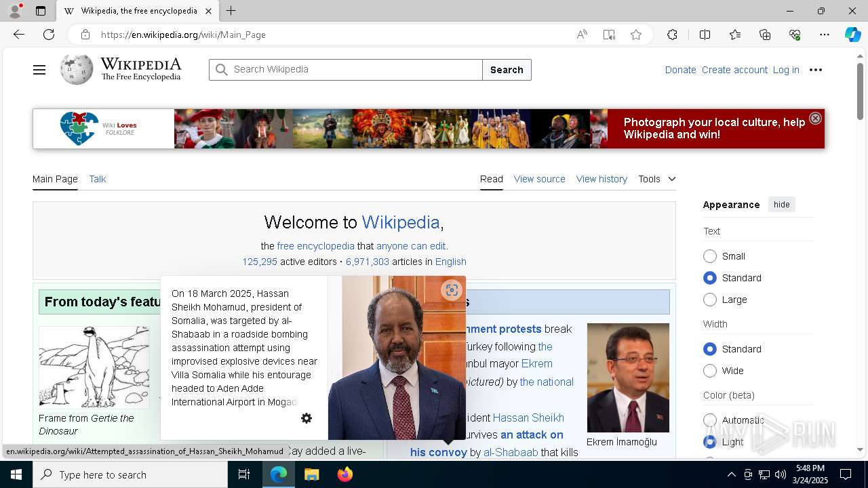Viewport: 868px width, 488px height.
Task: Open the Collections icon
Action: pos(765,35)
